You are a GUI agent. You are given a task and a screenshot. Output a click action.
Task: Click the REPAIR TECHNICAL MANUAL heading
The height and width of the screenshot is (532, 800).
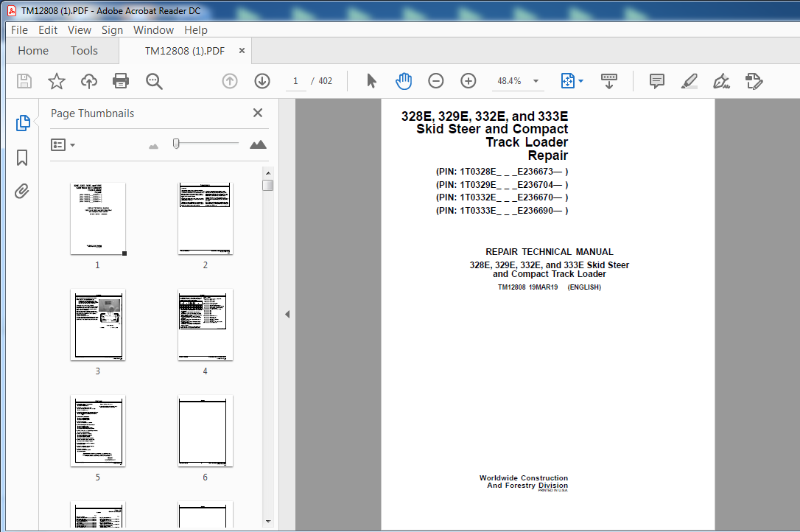(550, 252)
